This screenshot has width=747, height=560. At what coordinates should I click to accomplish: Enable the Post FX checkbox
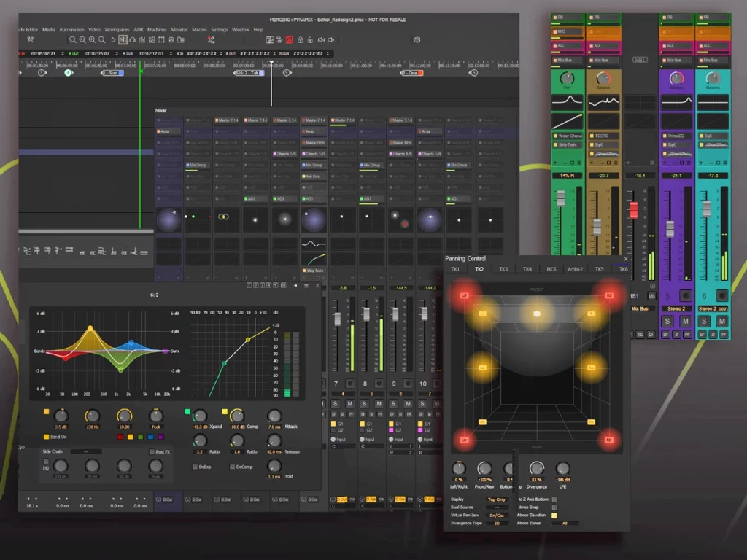coord(152,452)
